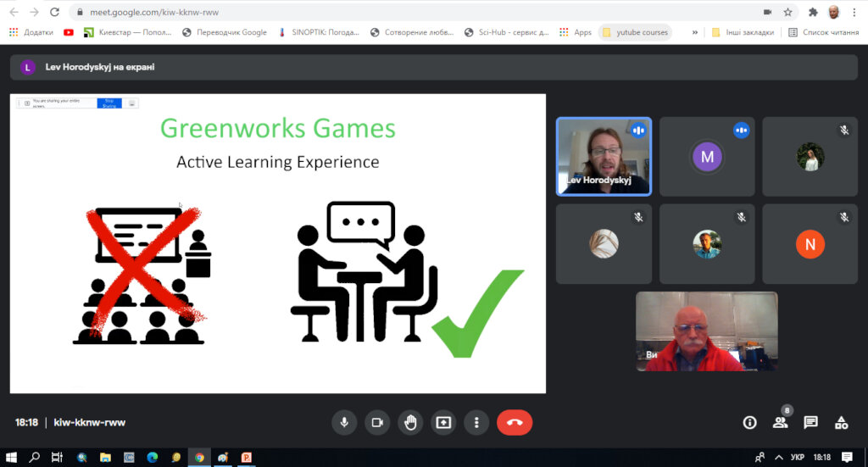Image resolution: width=868 pixels, height=467 pixels.
Task: Expand the hidden bookmarks overflow chevron
Action: [x=695, y=32]
